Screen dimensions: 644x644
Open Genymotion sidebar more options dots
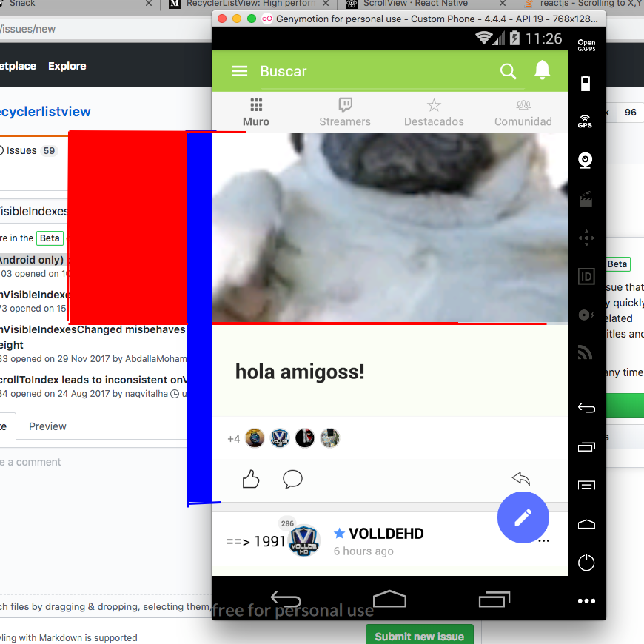pos(586,601)
